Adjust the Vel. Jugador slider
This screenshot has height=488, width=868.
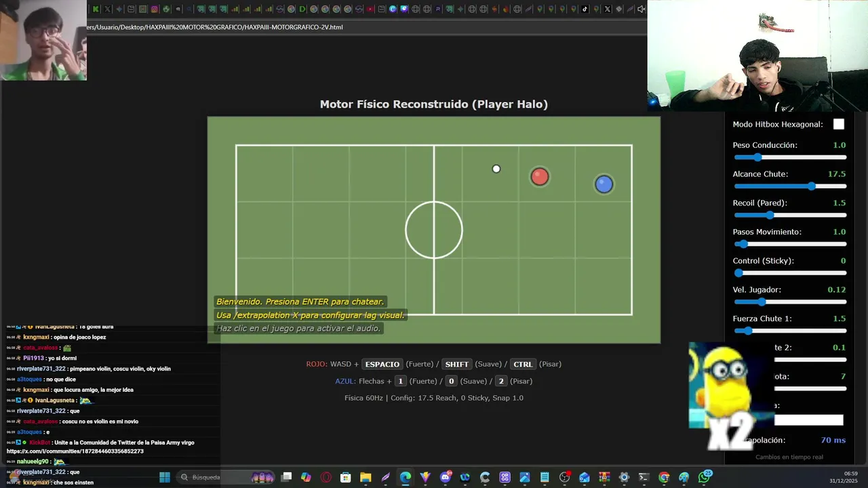tap(790, 302)
